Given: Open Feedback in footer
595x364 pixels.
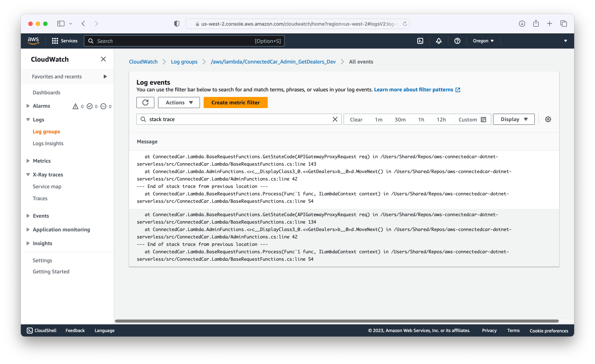Looking at the screenshot, I should (75, 331).
